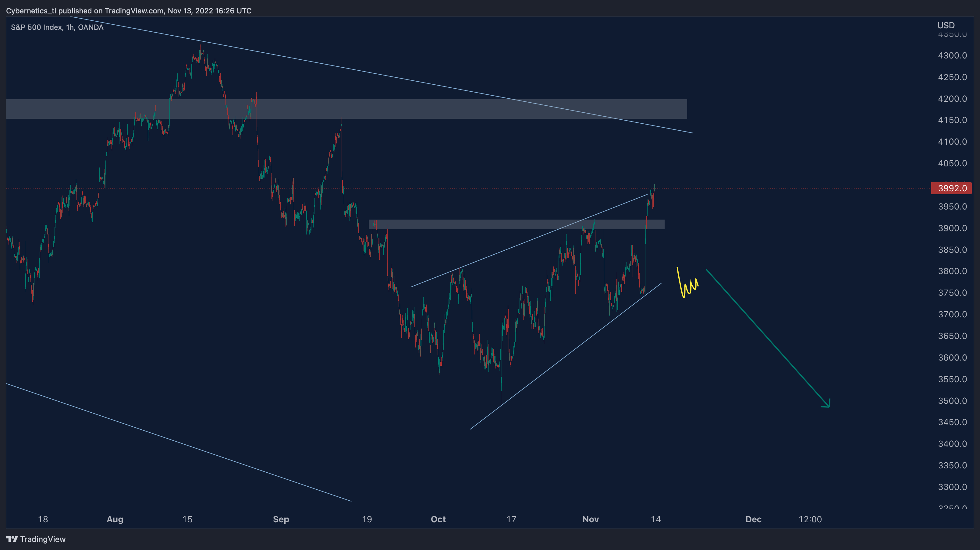Click the USD currency label
The width and height of the screenshot is (980, 550).
pyautogui.click(x=946, y=25)
